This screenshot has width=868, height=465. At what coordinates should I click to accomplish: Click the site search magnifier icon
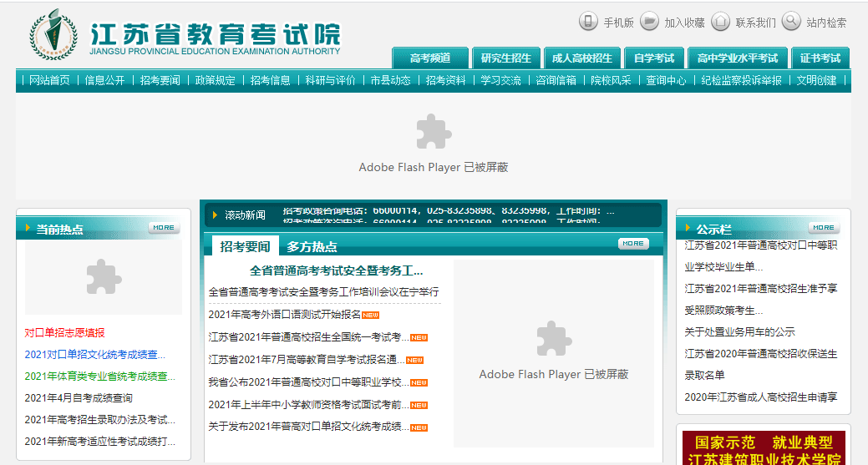(791, 22)
